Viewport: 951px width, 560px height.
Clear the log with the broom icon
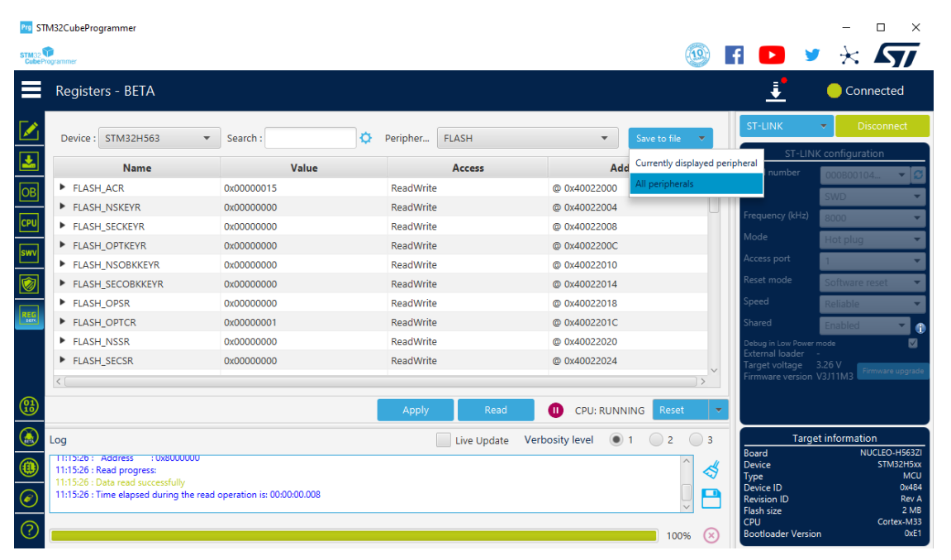point(711,469)
